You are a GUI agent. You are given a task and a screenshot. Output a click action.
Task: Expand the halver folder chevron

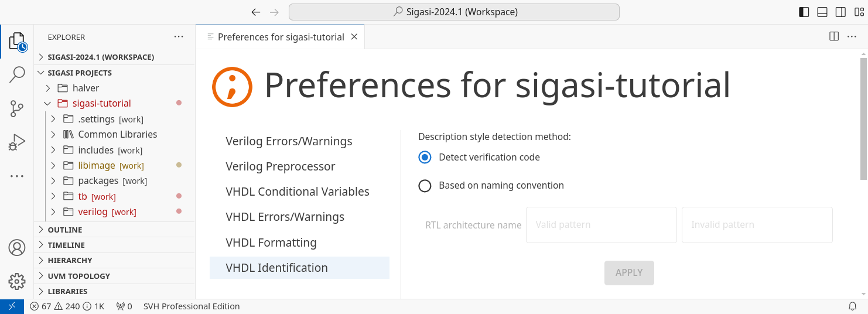click(49, 88)
